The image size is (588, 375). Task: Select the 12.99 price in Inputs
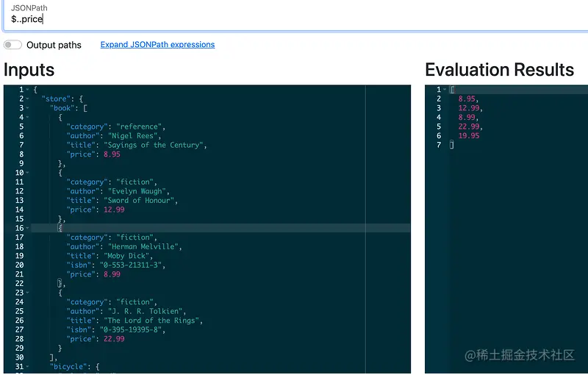coord(114,210)
